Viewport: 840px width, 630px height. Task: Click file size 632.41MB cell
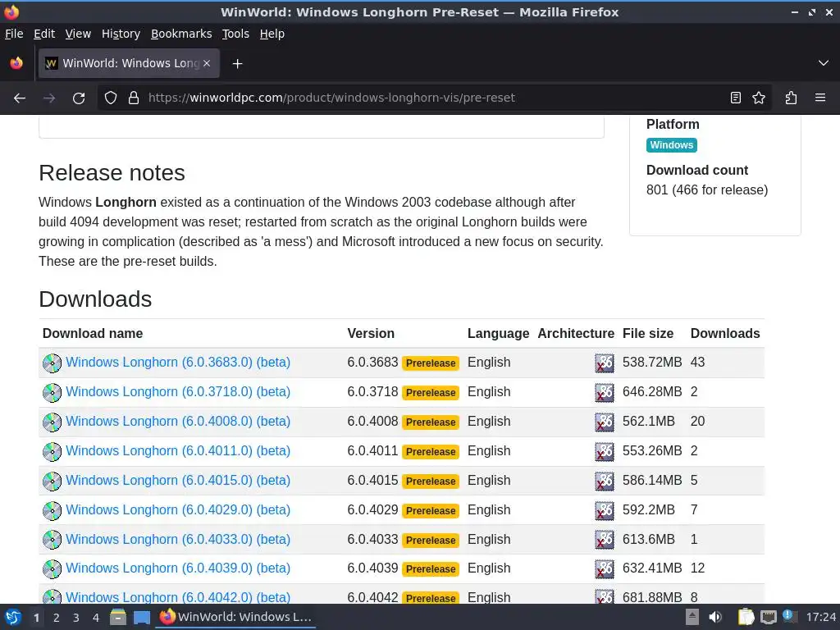point(652,568)
